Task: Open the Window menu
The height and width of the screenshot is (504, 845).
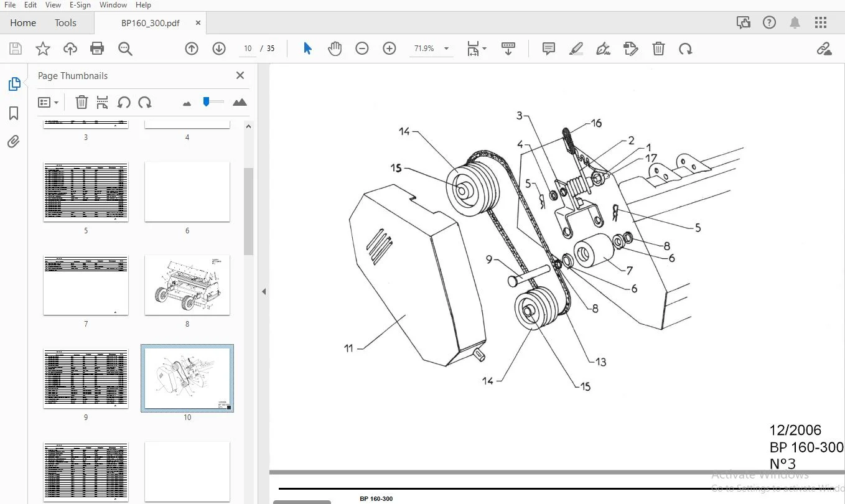Action: (113, 5)
